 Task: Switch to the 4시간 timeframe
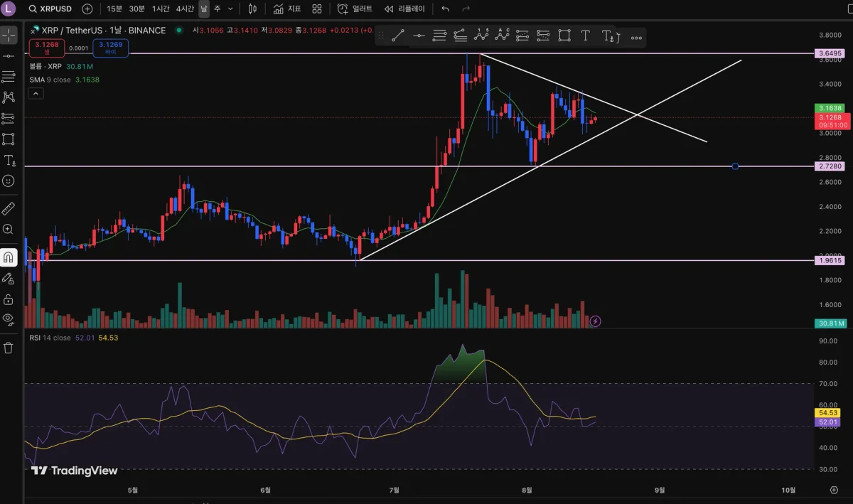(x=185, y=9)
